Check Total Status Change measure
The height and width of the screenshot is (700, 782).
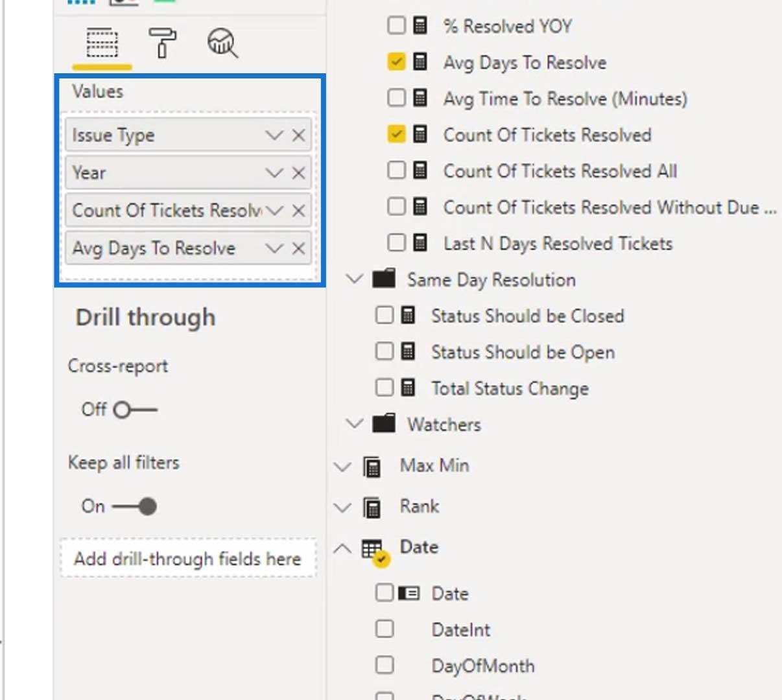coord(385,388)
